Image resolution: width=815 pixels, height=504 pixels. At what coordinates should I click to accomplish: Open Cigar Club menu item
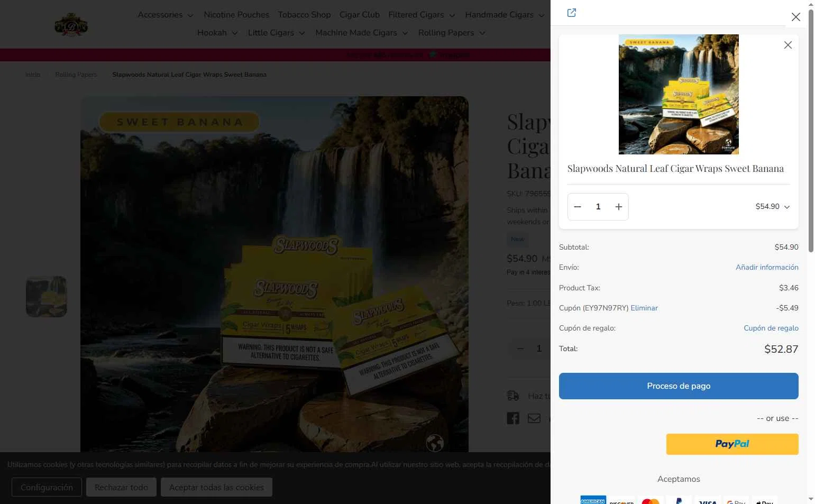[360, 15]
